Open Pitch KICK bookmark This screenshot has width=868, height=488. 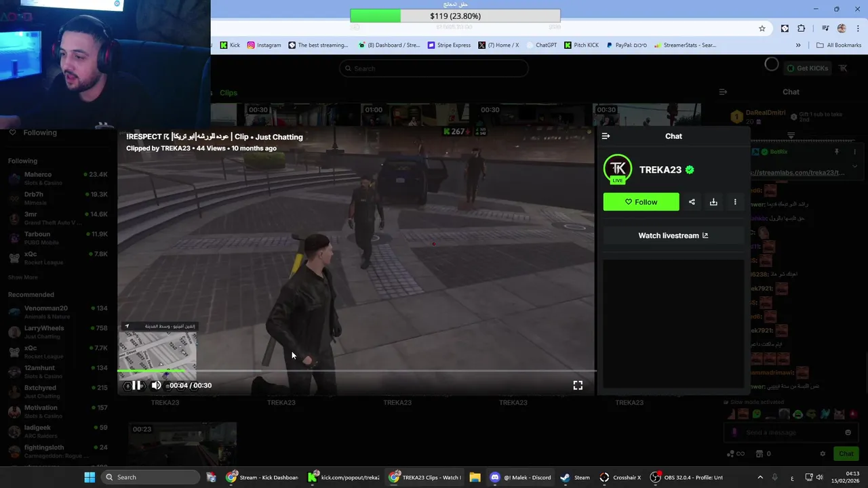click(x=581, y=45)
